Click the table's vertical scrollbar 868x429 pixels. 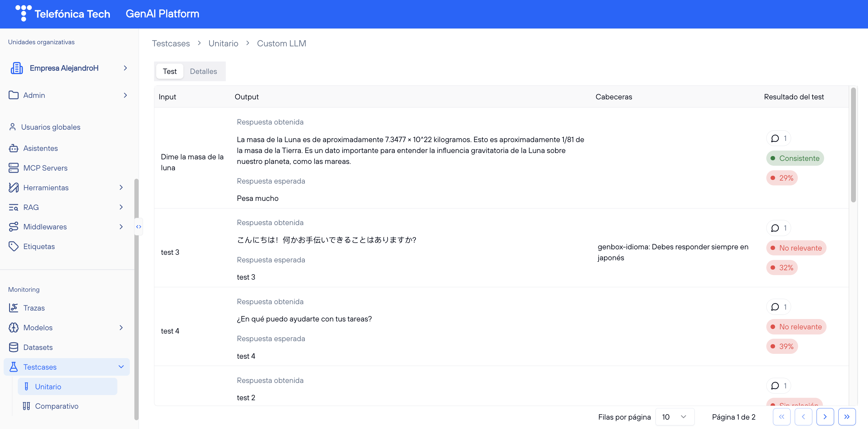click(x=853, y=145)
